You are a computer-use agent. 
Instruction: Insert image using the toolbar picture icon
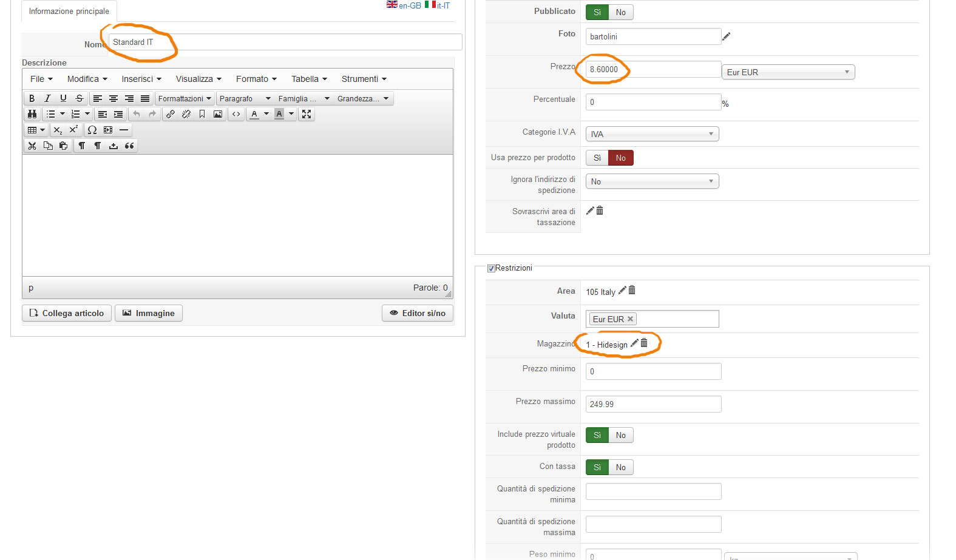tap(218, 114)
